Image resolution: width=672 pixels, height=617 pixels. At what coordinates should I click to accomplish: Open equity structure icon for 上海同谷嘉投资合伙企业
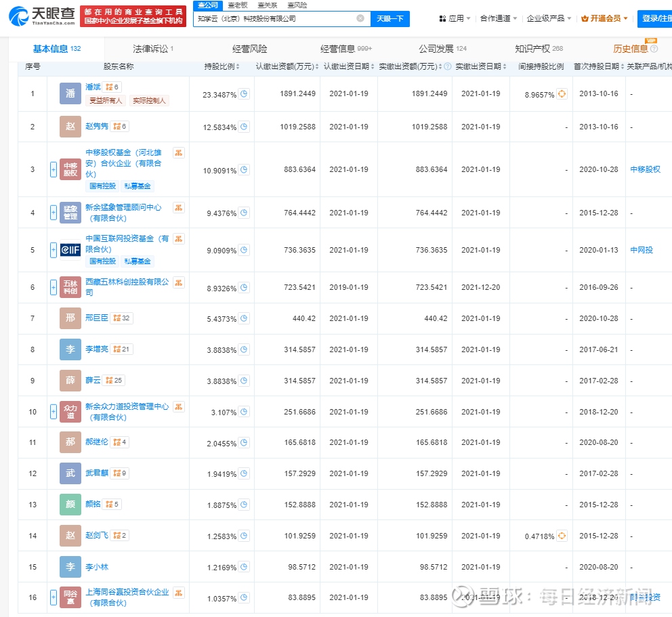click(x=179, y=592)
